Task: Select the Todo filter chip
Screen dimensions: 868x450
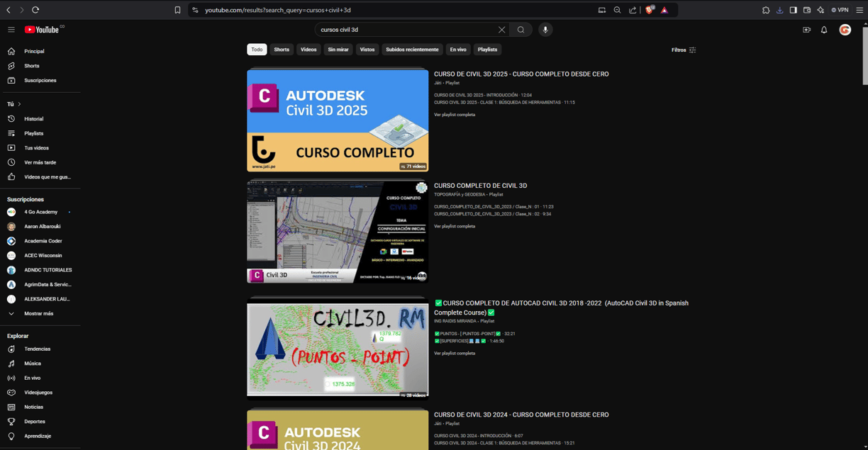Action: pyautogui.click(x=257, y=50)
